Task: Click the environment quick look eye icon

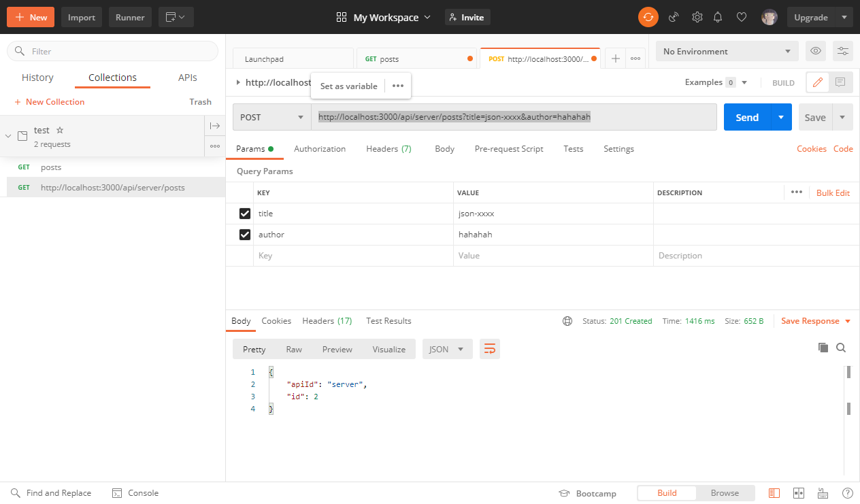Action: (x=815, y=51)
